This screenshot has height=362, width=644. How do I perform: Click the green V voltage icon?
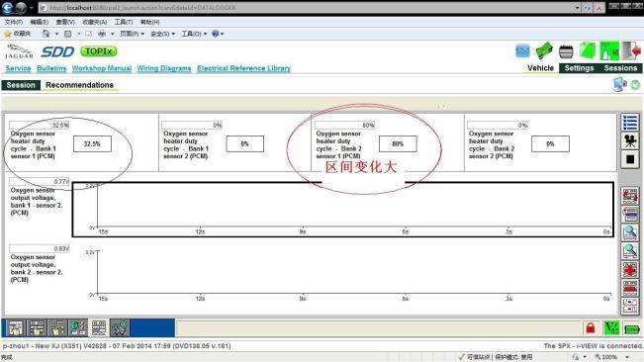tap(611, 328)
